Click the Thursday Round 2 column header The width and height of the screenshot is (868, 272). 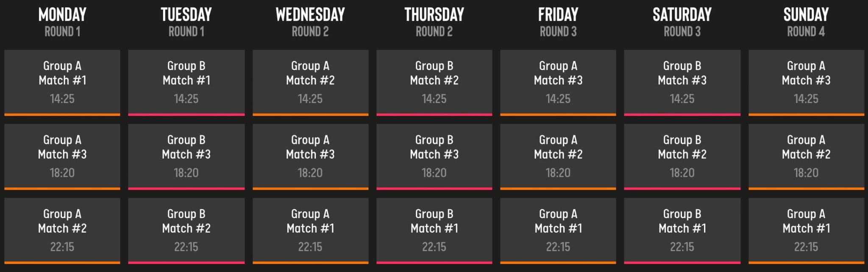click(x=434, y=22)
